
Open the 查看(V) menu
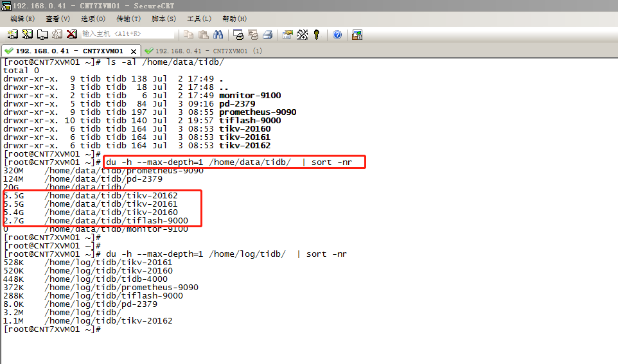(x=58, y=19)
